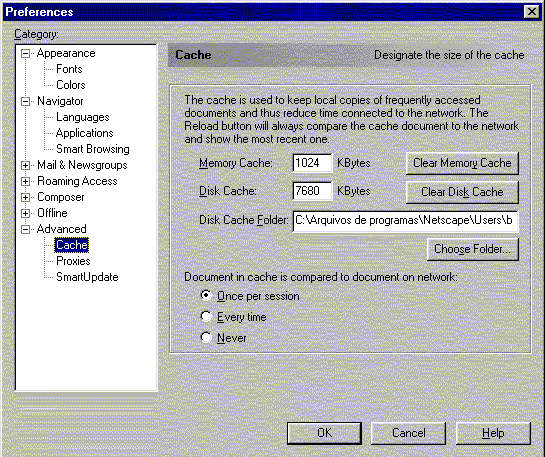The width and height of the screenshot is (545, 457).
Task: Collapse the Advanced category
Action: point(25,229)
